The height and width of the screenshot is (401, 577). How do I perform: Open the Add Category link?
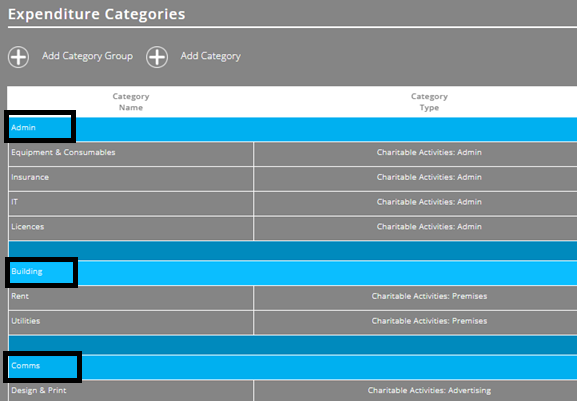(x=210, y=56)
